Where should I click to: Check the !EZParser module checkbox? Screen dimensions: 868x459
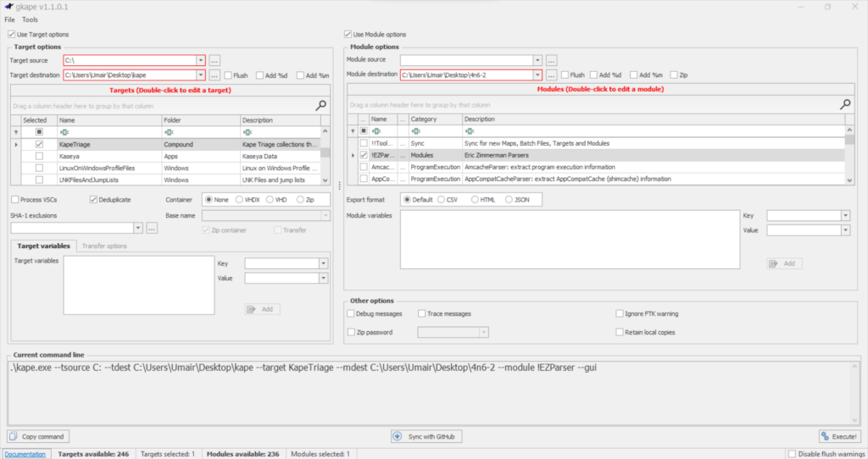click(364, 155)
